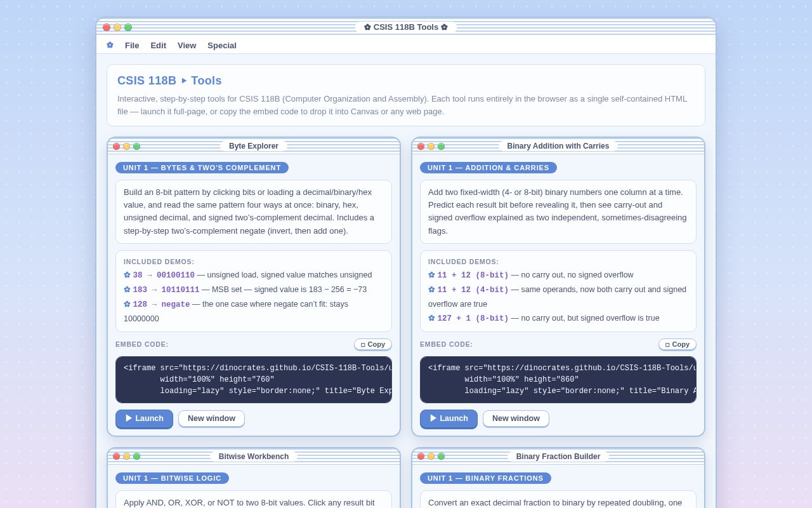812x508 pixels.
Task: Copy the Byte Explorer embed code
Action: 373,344
